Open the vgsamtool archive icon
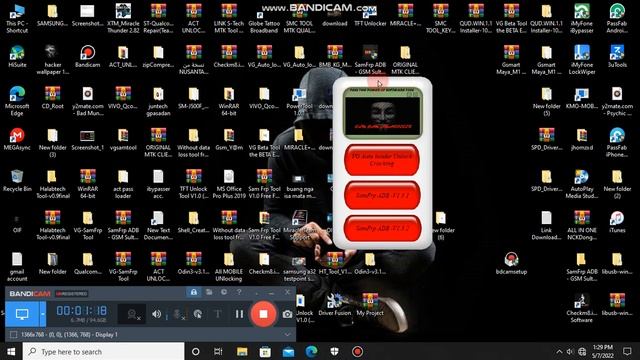Image resolution: width=640 pixels, height=360 pixels. coord(123,140)
